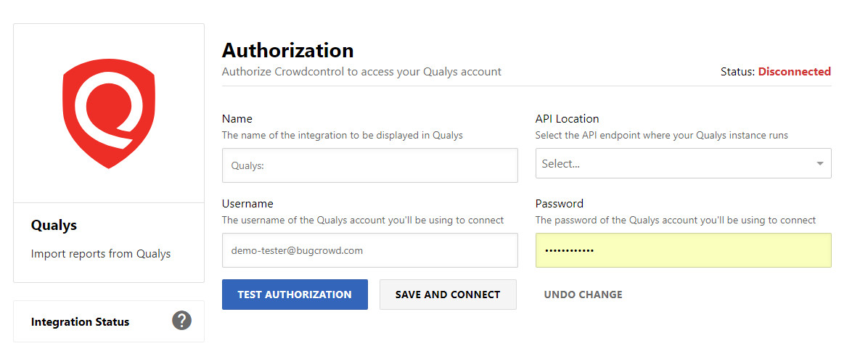868x354 pixels.
Task: Click the Authorization heading
Action: click(x=288, y=50)
